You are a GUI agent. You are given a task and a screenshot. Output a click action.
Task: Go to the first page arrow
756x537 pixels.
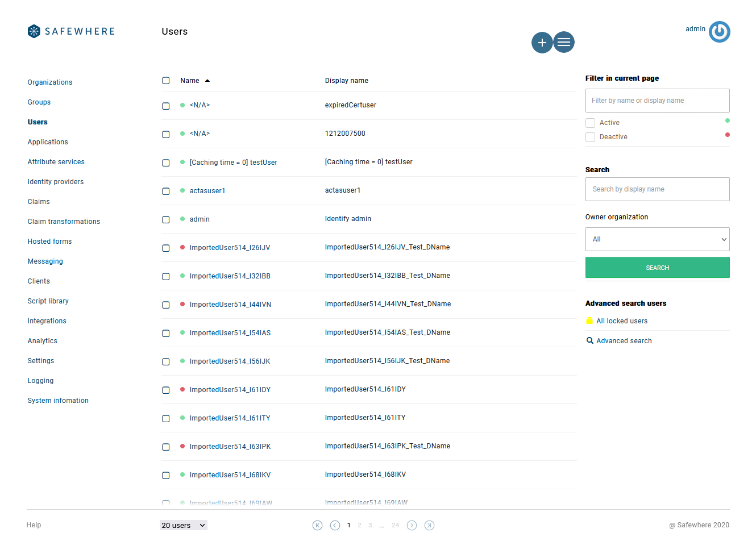coord(317,526)
